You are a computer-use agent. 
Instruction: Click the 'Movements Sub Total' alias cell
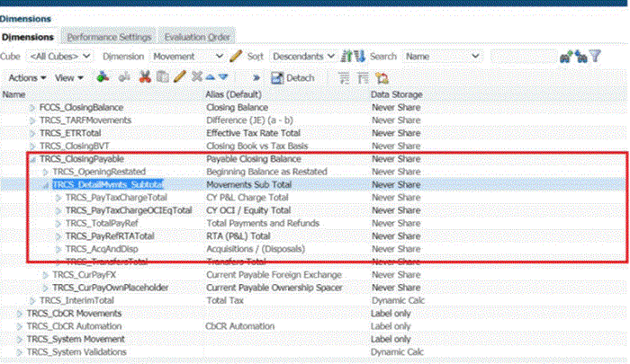tap(249, 184)
